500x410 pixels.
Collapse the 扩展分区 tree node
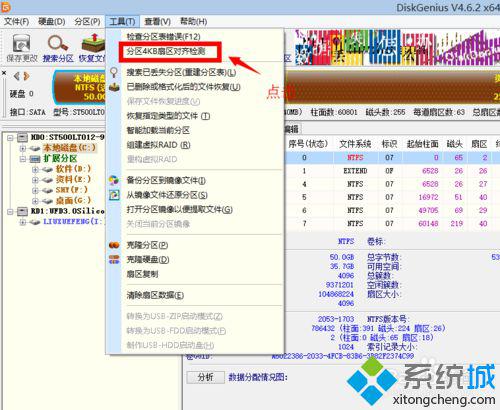[x=23, y=159]
